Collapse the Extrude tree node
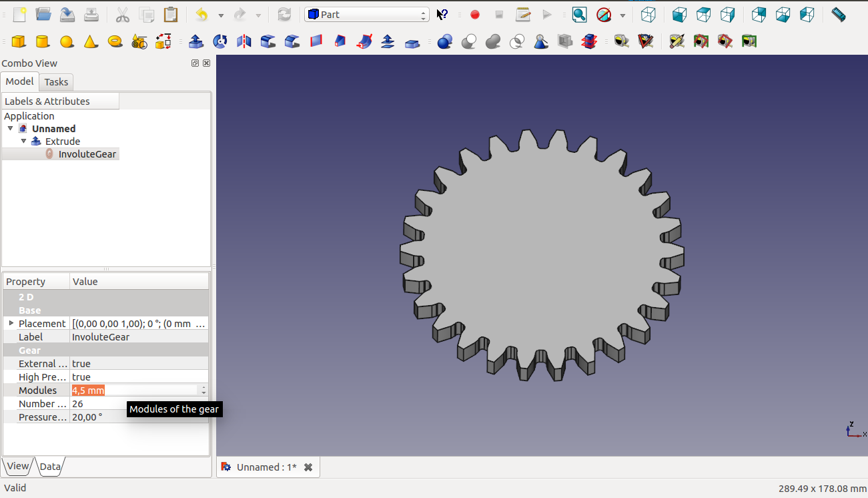The width and height of the screenshot is (868, 498). [x=23, y=142]
